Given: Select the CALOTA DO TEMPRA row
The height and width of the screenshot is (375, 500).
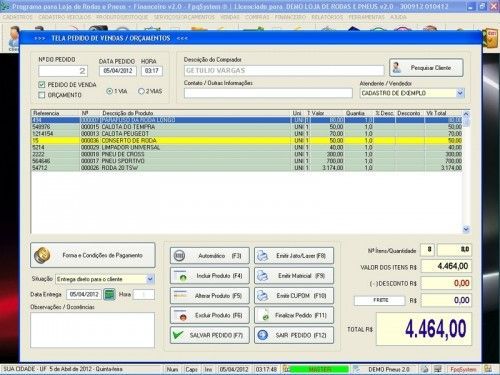Looking at the screenshot, I should point(247,127).
